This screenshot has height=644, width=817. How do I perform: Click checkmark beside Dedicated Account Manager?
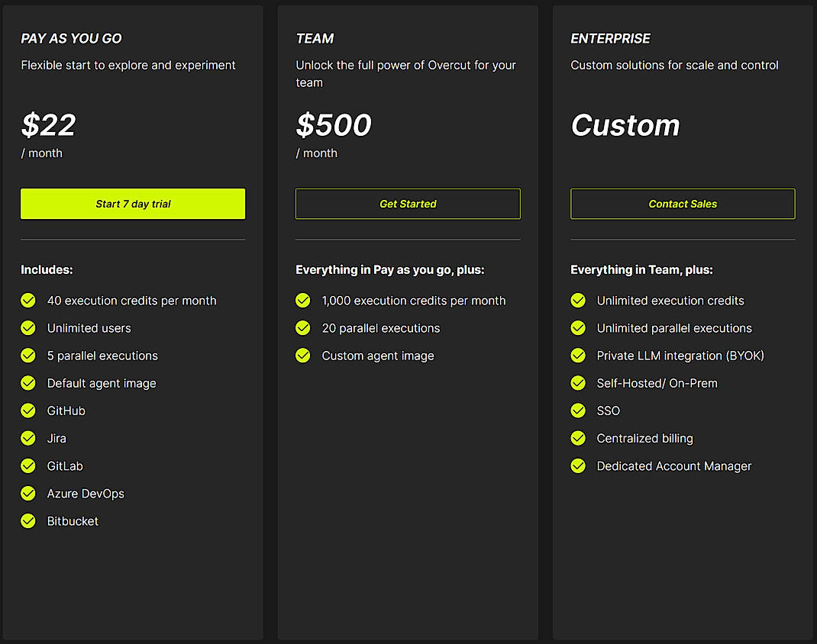[x=578, y=465]
